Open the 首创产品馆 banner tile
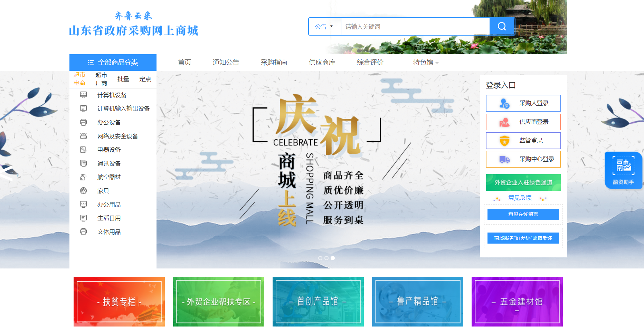 pyautogui.click(x=318, y=302)
